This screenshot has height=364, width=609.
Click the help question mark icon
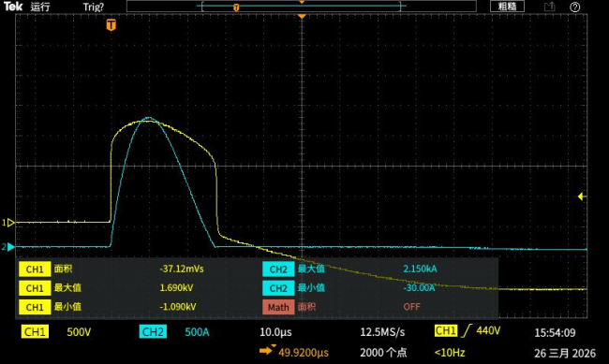pos(575,7)
